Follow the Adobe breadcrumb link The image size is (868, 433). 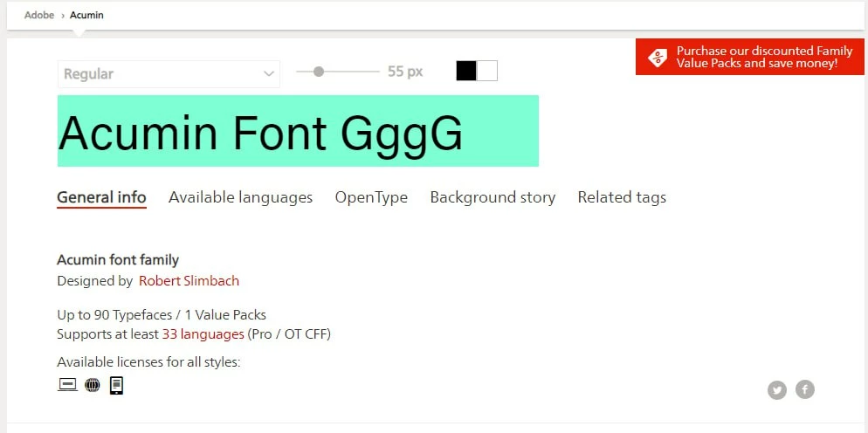click(x=39, y=15)
